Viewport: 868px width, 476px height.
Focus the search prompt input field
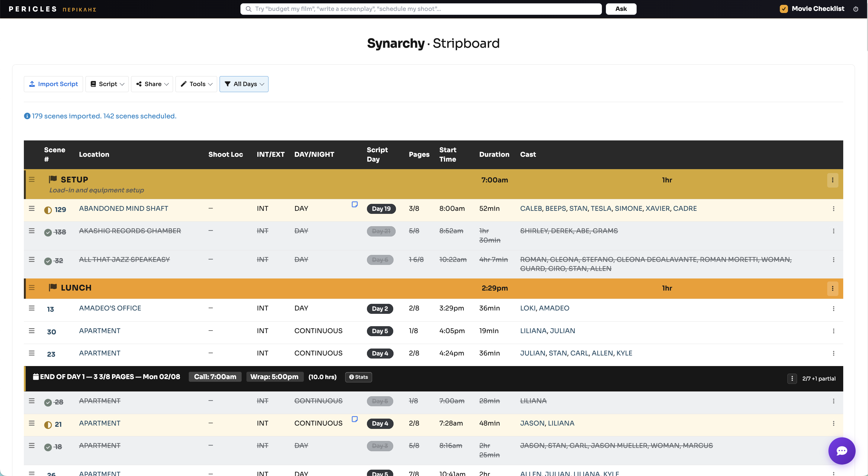coord(420,9)
